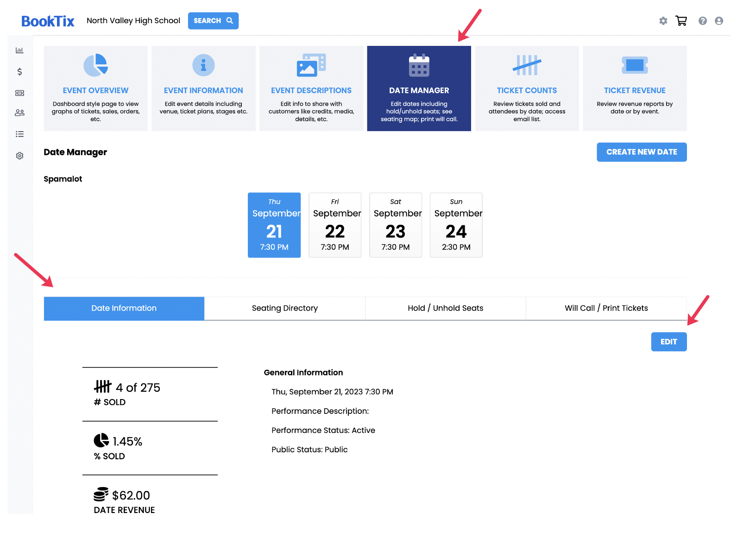Image resolution: width=756 pixels, height=545 pixels.
Task: Switch to the Seating Directory tab
Action: (285, 308)
